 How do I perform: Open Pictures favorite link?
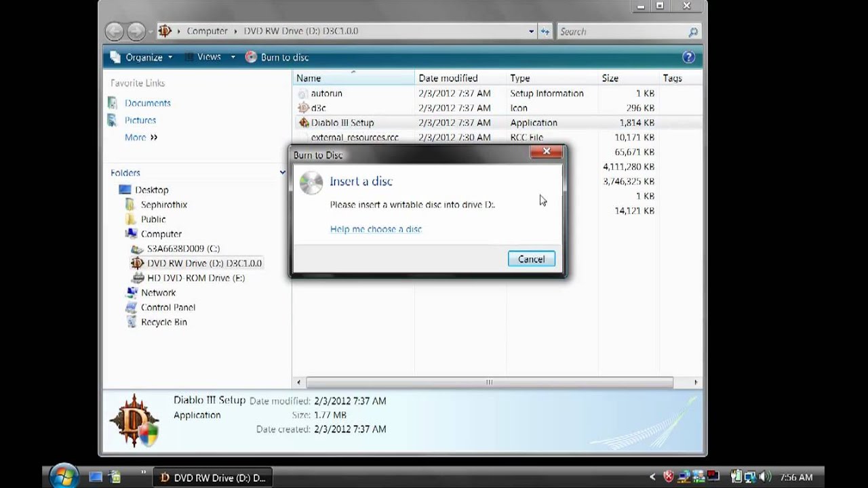point(140,120)
